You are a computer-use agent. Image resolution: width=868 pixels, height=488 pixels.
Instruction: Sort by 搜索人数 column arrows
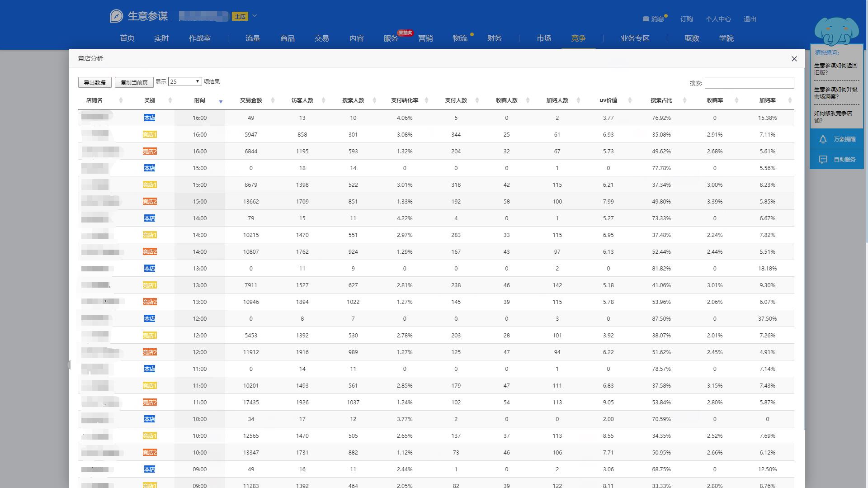tap(374, 100)
